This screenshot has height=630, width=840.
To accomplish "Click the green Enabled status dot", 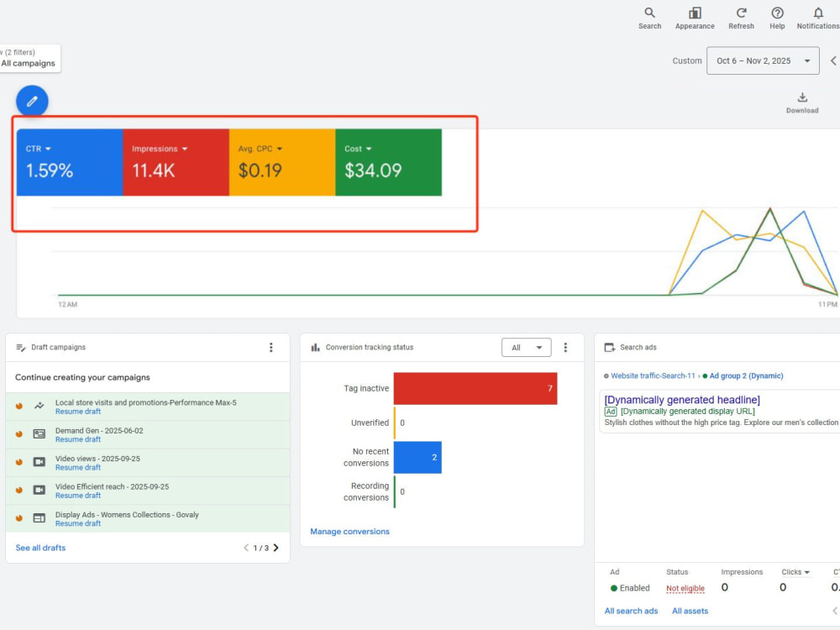I will click(x=614, y=588).
